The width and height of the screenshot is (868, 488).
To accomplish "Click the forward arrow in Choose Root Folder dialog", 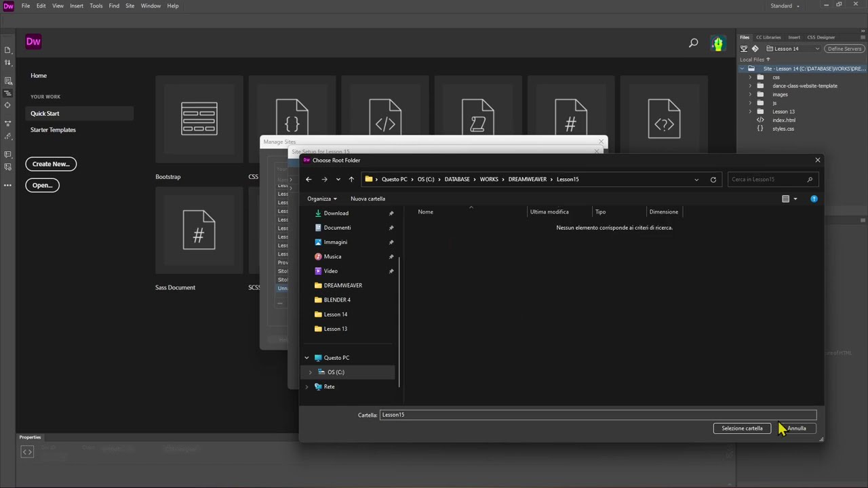I will click(324, 180).
